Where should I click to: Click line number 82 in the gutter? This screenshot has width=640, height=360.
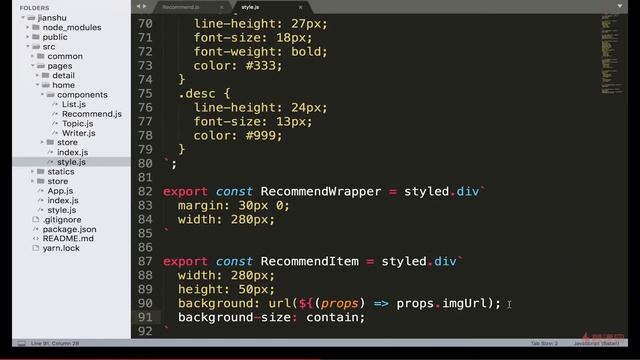tap(145, 191)
